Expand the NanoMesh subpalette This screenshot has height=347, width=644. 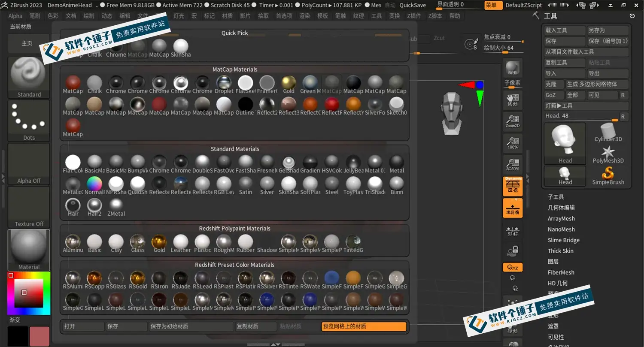561,229
